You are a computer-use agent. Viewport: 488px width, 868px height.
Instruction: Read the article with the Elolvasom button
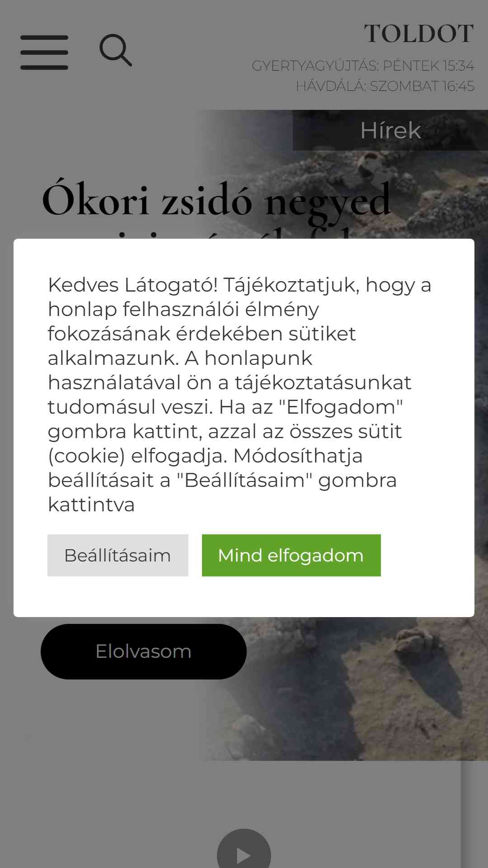point(144,651)
